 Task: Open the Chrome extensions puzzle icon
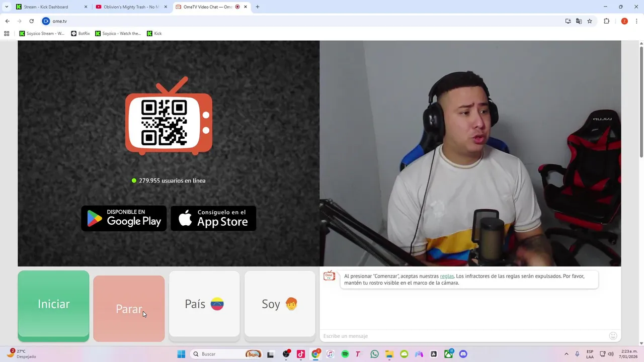click(x=606, y=21)
